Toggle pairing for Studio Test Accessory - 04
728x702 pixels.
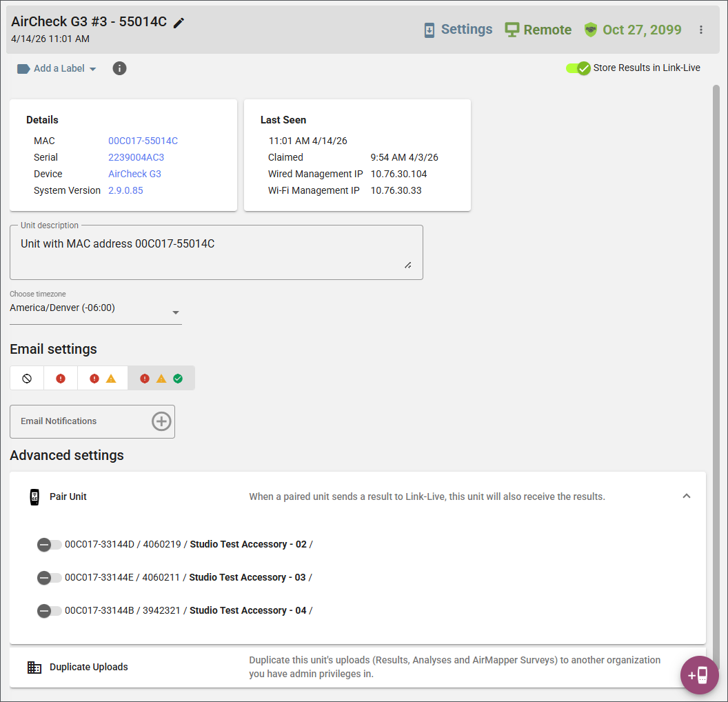click(x=49, y=610)
